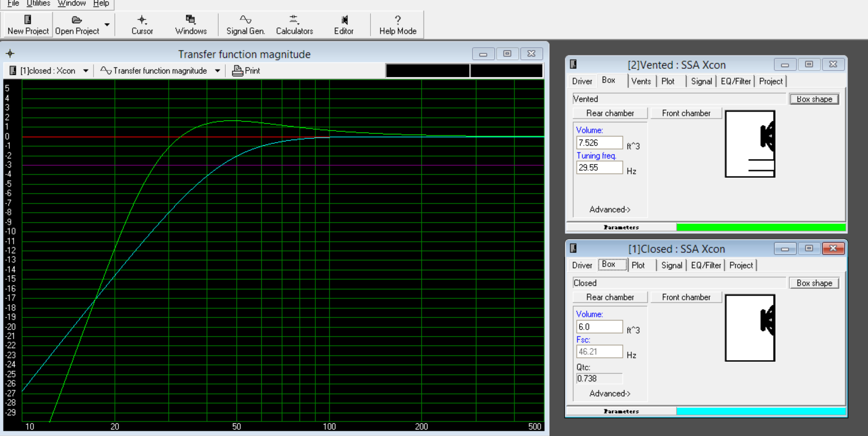
Task: Select Front chamber in Vented window
Action: [686, 113]
